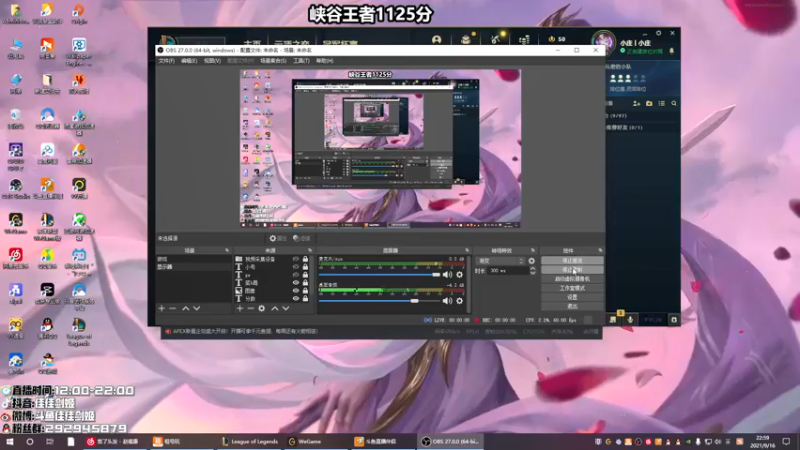Open the 编辑(E) menu
Screen dimensions: 800x450
tap(189, 61)
